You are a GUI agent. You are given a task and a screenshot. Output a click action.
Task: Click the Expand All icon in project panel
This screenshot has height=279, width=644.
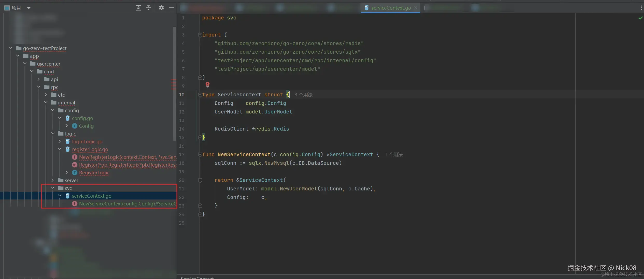pyautogui.click(x=138, y=8)
